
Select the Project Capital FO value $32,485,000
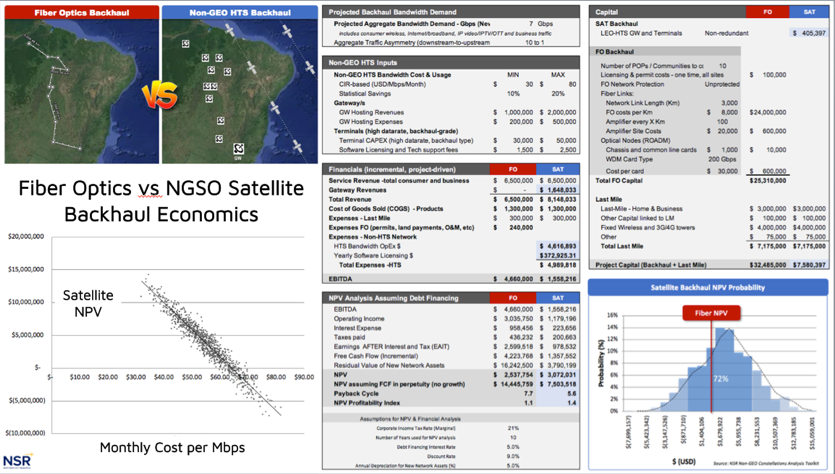(x=767, y=265)
